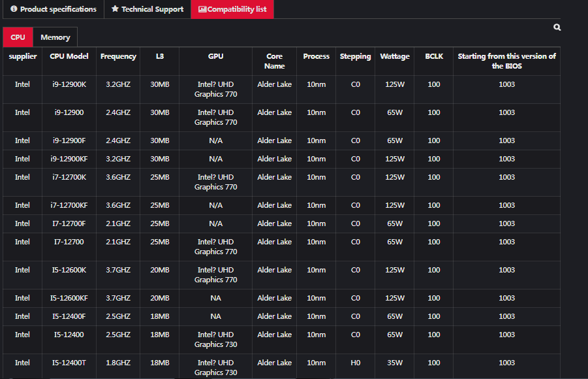Select the Compatibility list tab
This screenshot has width=588, height=379.
point(232,9)
